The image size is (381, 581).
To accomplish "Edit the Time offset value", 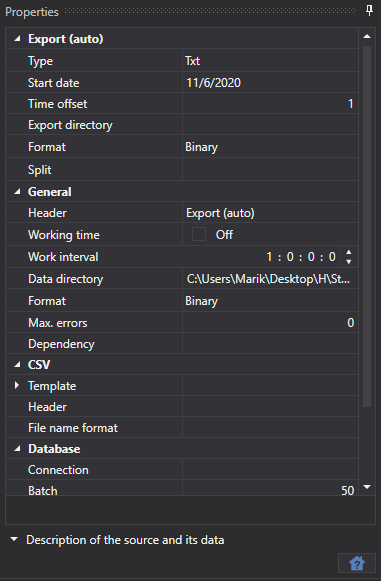I will click(x=270, y=103).
